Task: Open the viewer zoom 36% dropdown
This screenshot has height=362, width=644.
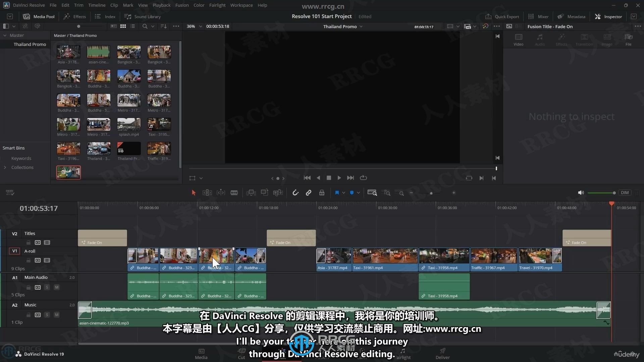Action: [x=194, y=26]
